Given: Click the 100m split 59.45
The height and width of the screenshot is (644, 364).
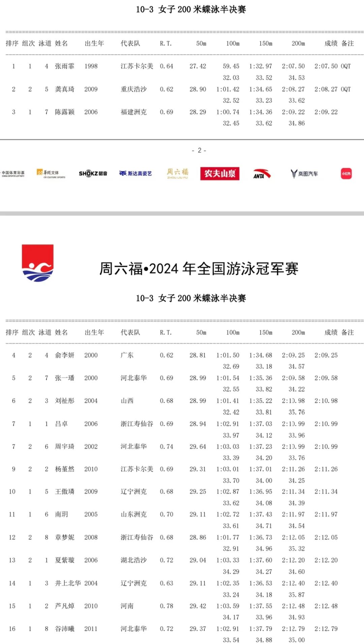Looking at the screenshot, I should click(231, 66).
